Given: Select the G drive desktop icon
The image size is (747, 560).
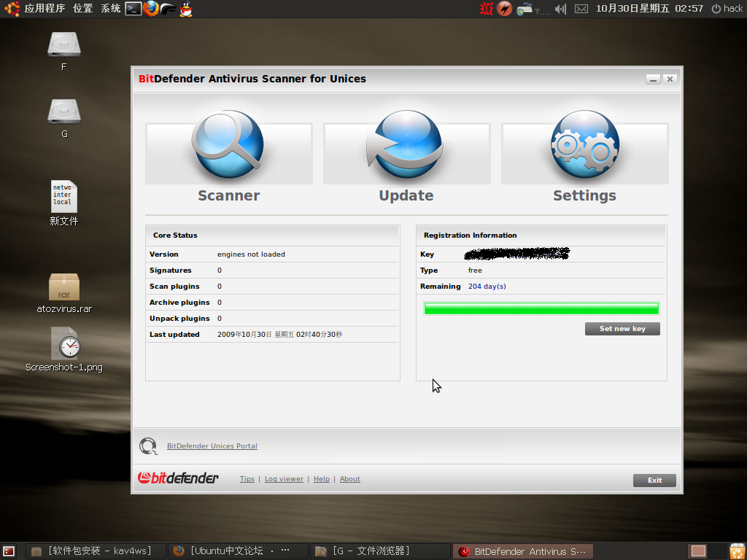Looking at the screenshot, I should pyautogui.click(x=64, y=119).
